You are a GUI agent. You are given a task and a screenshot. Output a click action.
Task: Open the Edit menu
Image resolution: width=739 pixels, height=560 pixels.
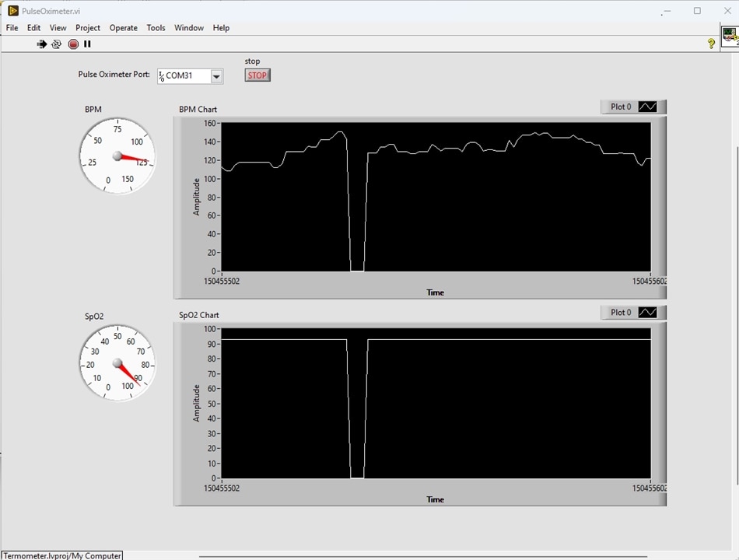pos(33,28)
